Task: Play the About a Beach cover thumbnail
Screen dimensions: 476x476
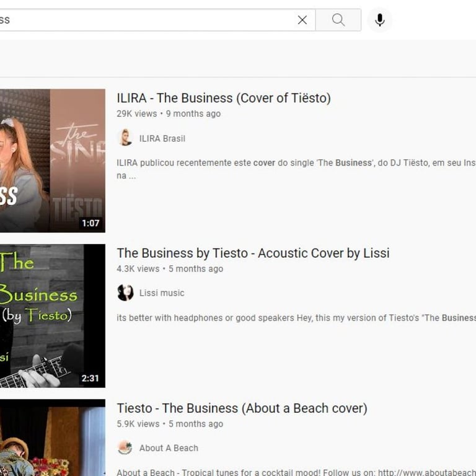Action: click(x=53, y=438)
